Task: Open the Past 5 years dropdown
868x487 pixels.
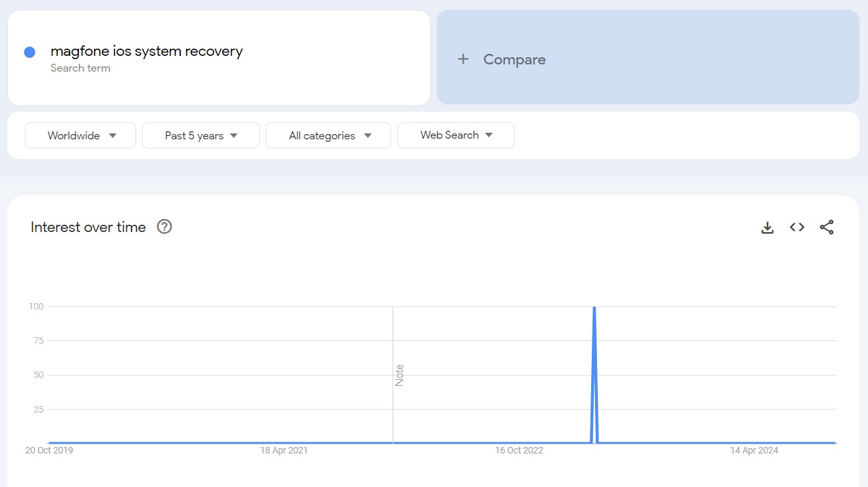Action: pyautogui.click(x=201, y=135)
